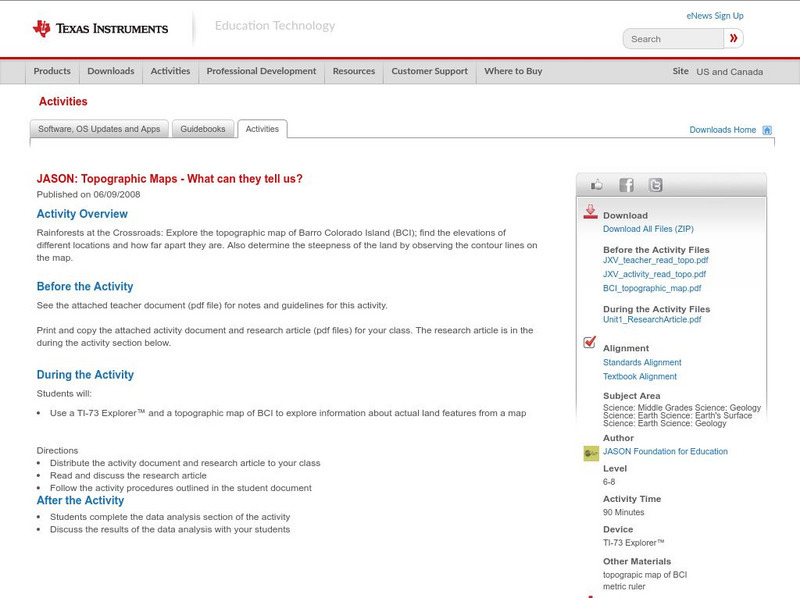The image size is (800, 598).
Task: Open the Products menu
Action: 52,71
